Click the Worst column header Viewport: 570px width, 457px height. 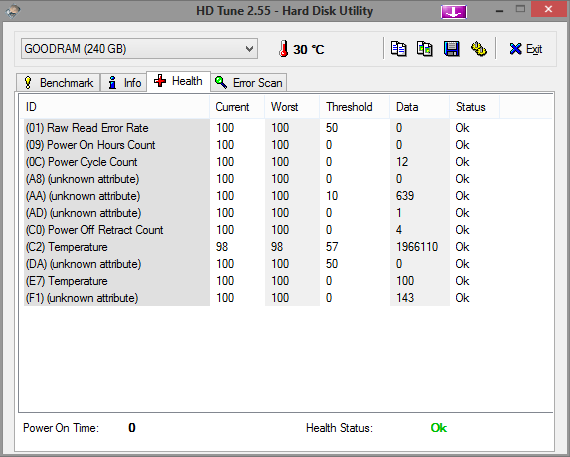pos(292,107)
